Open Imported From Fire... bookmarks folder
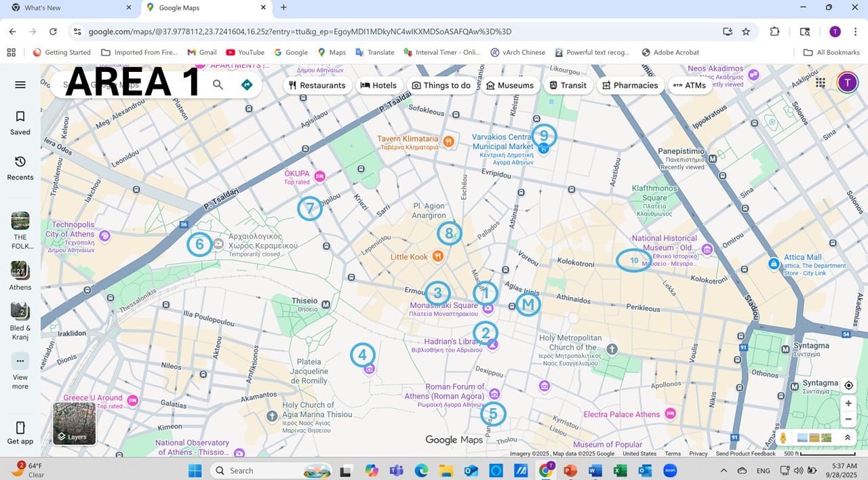Screen dimensions: 868x480 139,52
